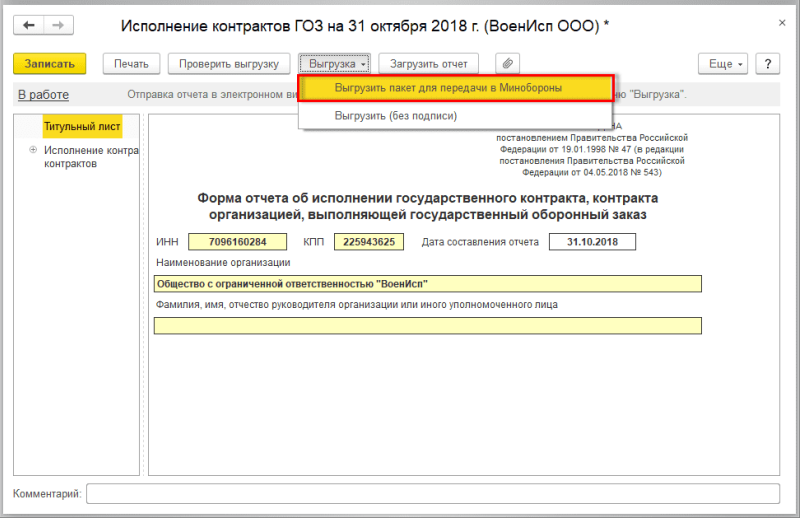
Task: Click Проверить выгрузку button
Action: 229,64
